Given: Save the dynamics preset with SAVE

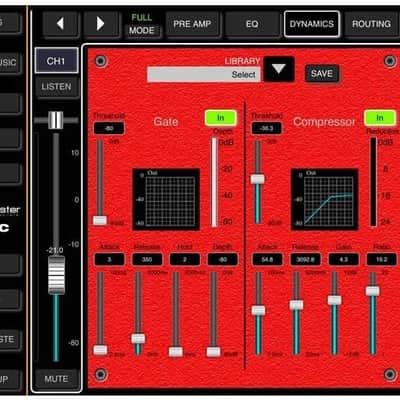Looking at the screenshot, I should click(322, 74).
